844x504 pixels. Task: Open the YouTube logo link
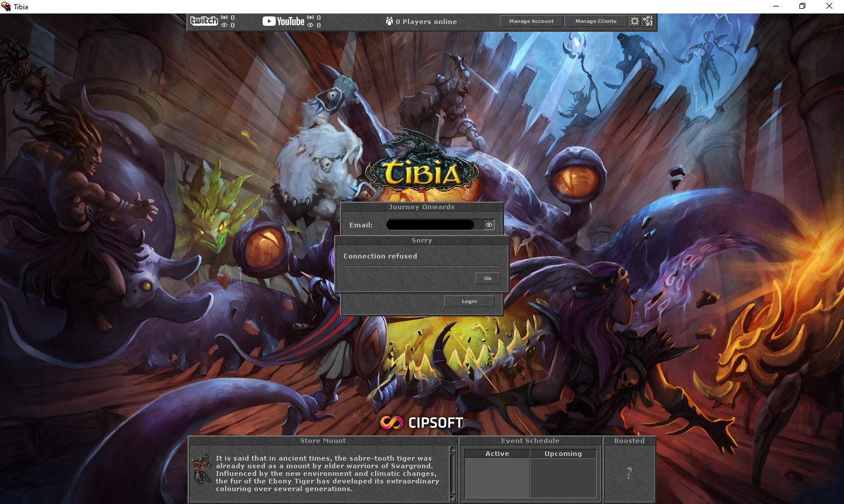(x=283, y=21)
